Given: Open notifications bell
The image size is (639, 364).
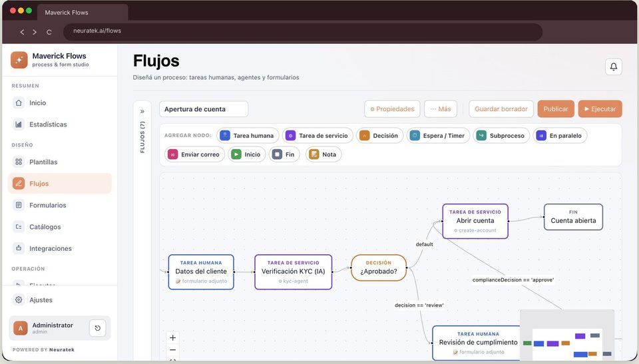Looking at the screenshot, I should pos(613,67).
